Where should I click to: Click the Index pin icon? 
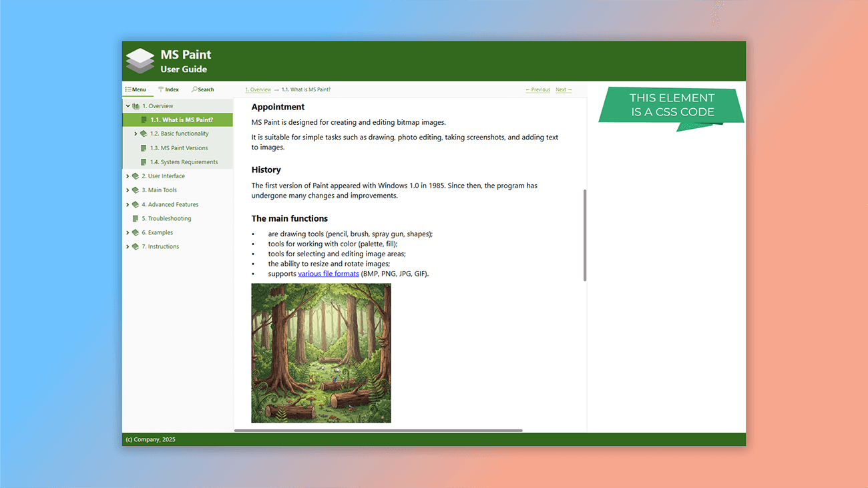click(x=160, y=89)
